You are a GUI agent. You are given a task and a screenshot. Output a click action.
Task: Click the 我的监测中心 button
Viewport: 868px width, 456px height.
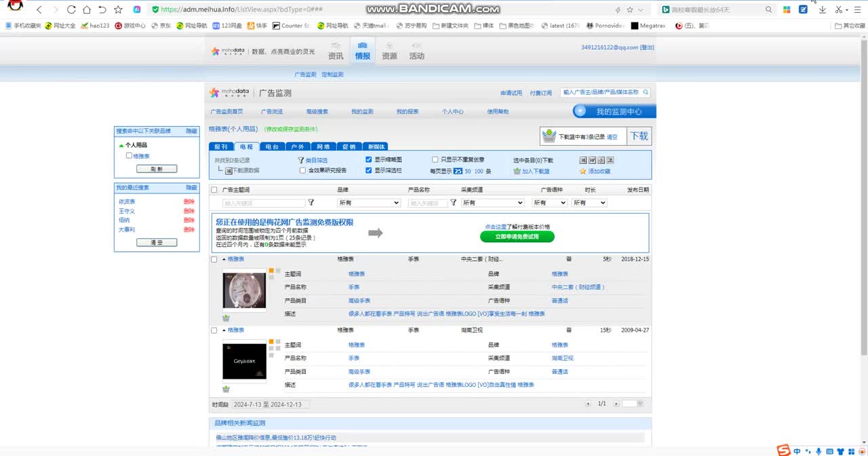pos(614,111)
